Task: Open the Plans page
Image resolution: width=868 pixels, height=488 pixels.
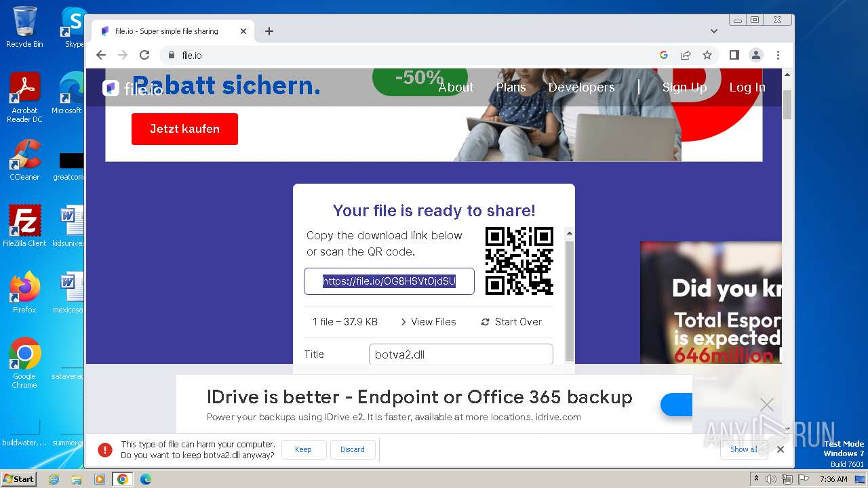Action: pyautogui.click(x=511, y=87)
